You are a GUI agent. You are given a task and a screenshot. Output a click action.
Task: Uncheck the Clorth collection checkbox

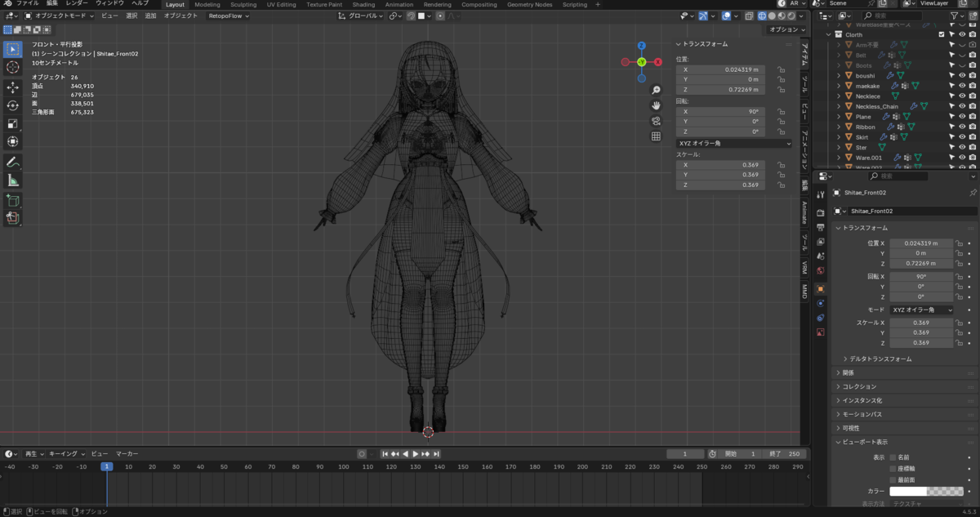[942, 34]
